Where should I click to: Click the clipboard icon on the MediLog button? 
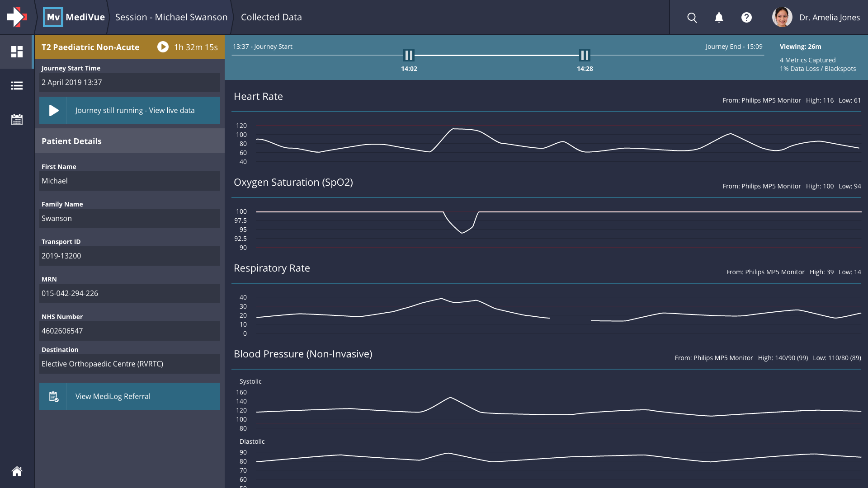point(54,396)
